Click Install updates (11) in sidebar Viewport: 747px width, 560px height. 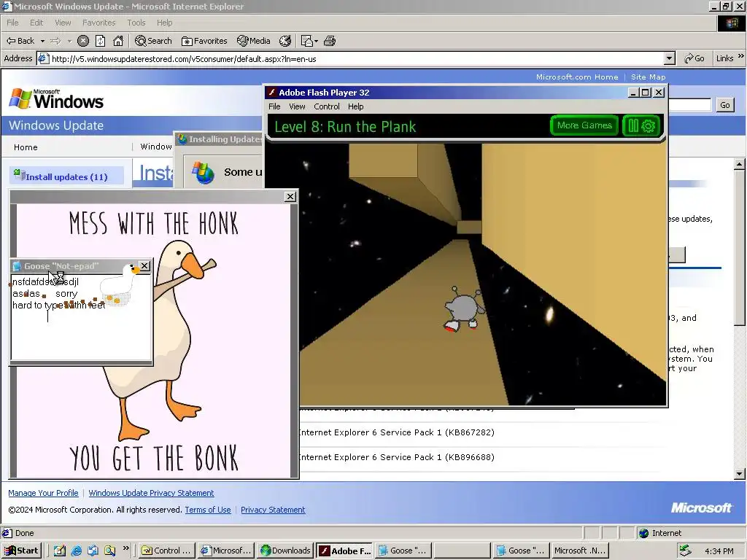(66, 176)
